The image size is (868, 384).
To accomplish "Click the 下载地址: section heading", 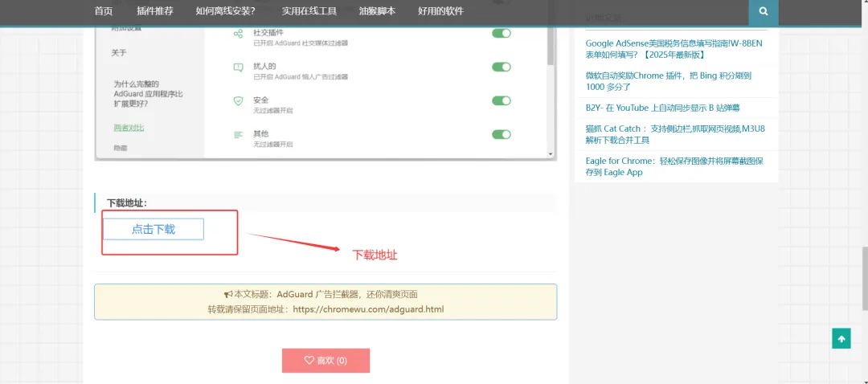I will (x=127, y=203).
